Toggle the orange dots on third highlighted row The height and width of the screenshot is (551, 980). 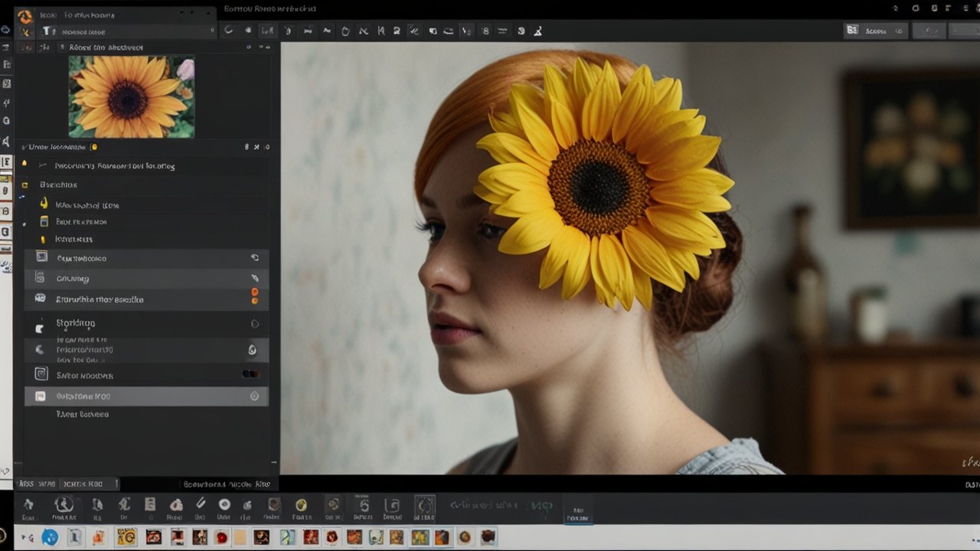click(255, 296)
